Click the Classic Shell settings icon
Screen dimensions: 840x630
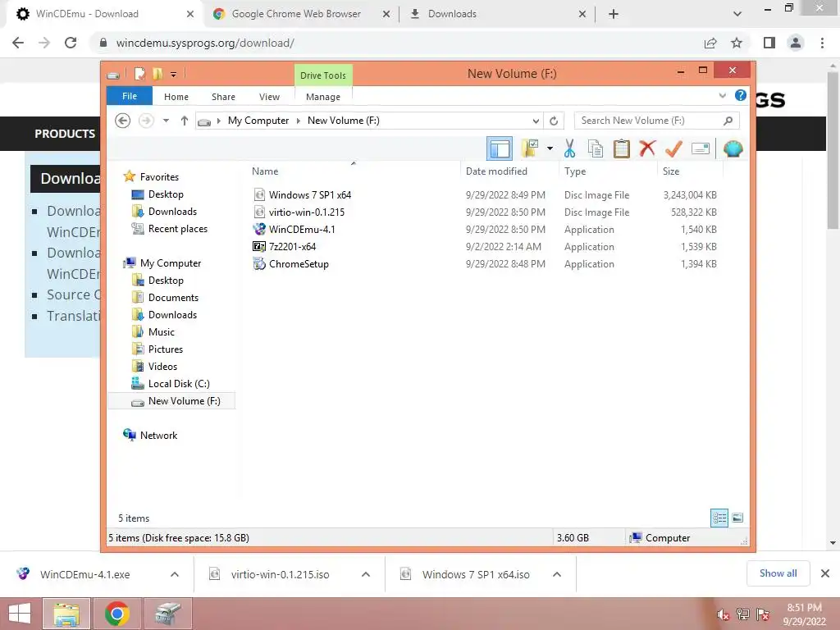733,148
